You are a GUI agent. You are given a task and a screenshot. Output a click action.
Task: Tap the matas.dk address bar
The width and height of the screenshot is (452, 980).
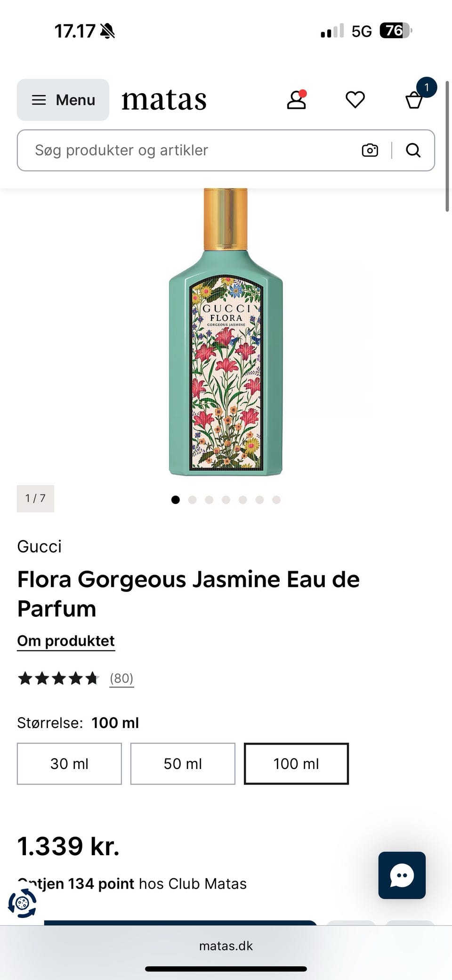[x=226, y=946]
